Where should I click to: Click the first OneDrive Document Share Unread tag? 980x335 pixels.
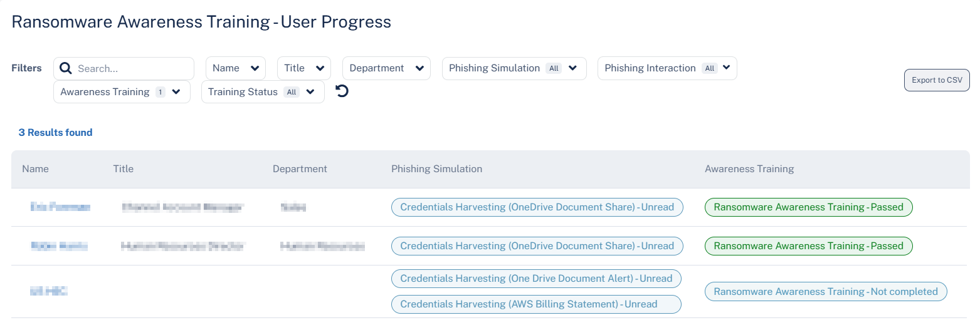[x=537, y=207]
